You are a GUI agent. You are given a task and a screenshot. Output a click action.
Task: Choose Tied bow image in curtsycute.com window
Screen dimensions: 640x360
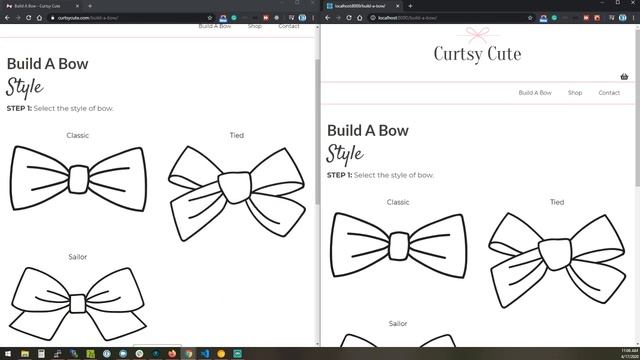tap(237, 193)
